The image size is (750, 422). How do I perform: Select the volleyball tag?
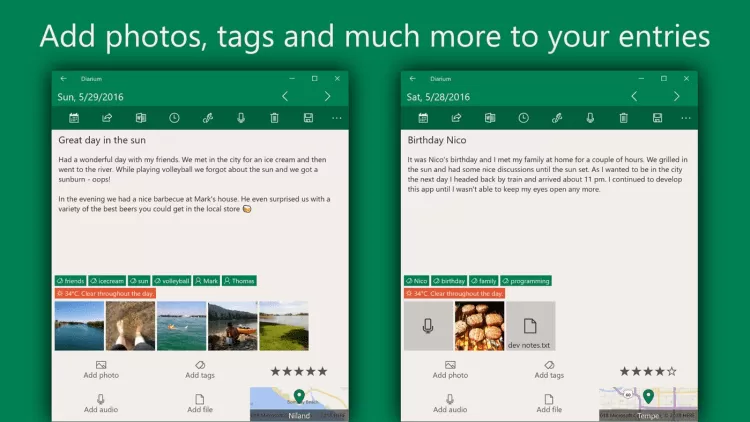pyautogui.click(x=172, y=281)
